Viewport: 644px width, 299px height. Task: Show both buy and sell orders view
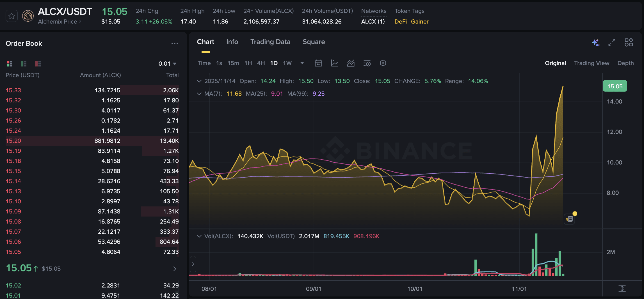pyautogui.click(x=10, y=64)
